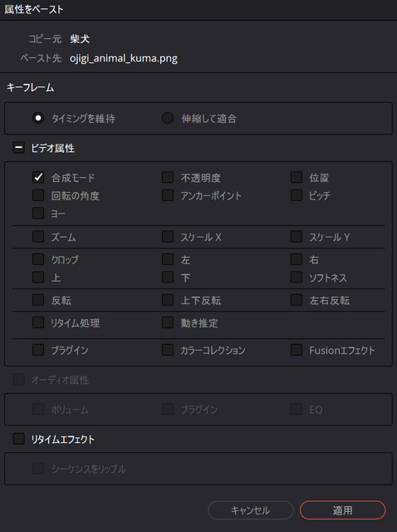Check the リタイムエフェクト group checkbox
This screenshot has height=532, width=397.
click(18, 439)
